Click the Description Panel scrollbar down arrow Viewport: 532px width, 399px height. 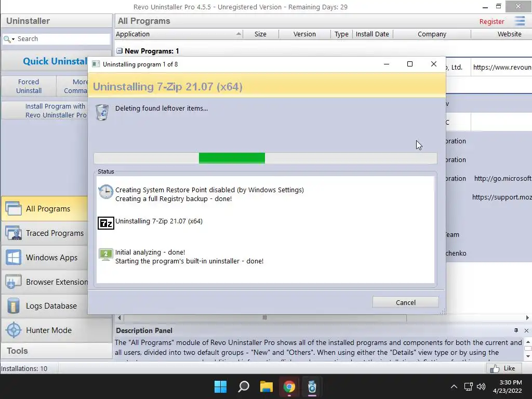528,356
